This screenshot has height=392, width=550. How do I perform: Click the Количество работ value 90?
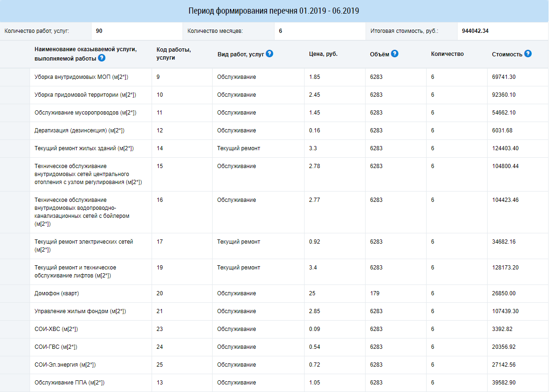pyautogui.click(x=99, y=31)
